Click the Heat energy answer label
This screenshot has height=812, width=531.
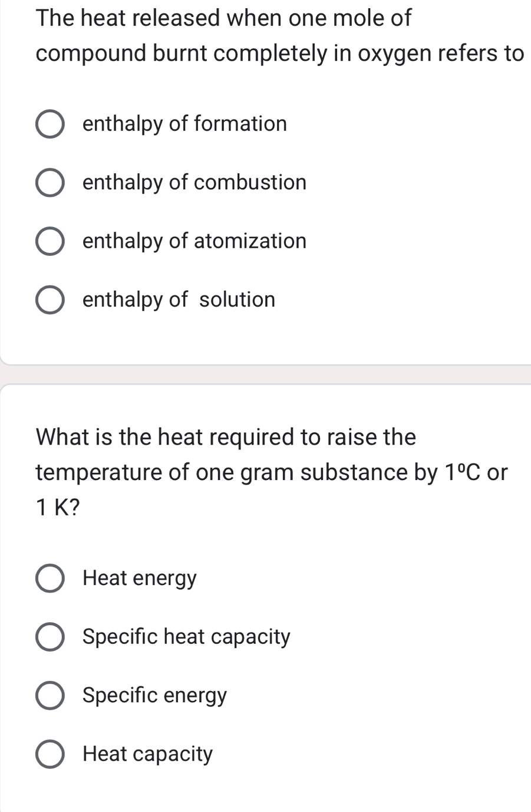pos(139,578)
